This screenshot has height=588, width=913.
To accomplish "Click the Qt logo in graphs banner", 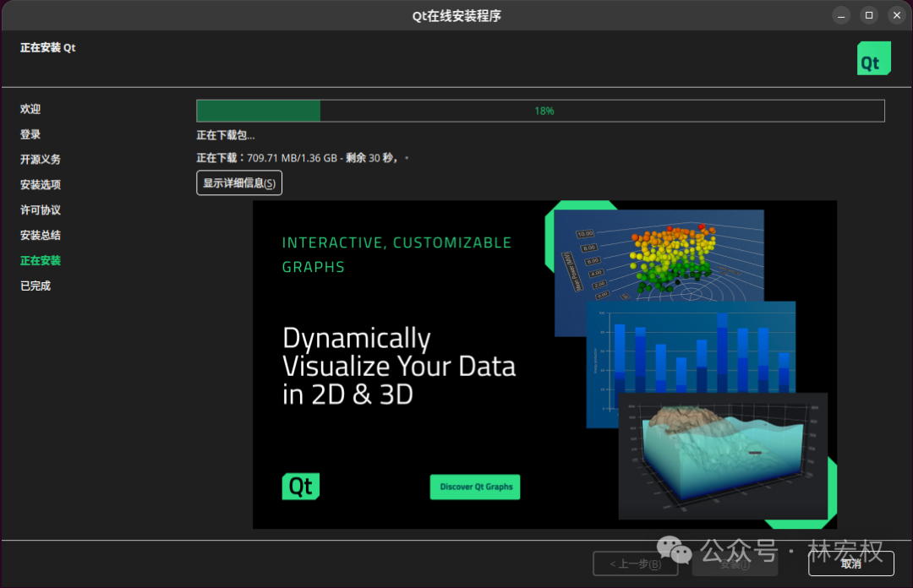I will click(300, 486).
